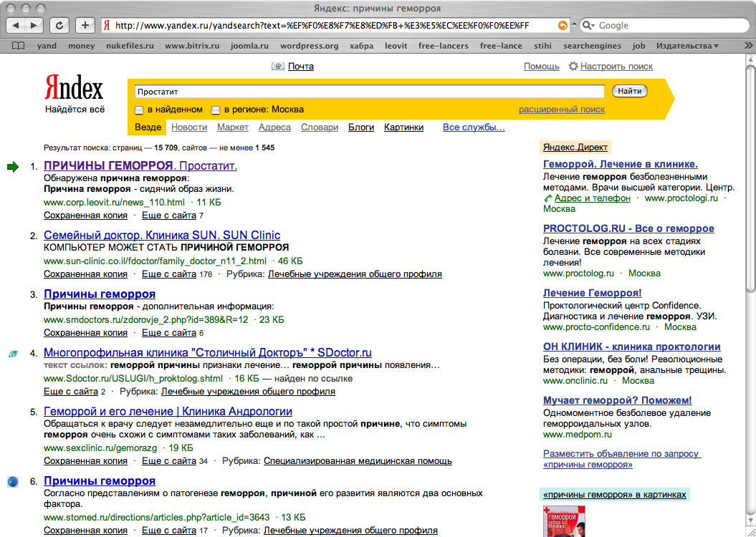Open result Семейный доктор. Клиника SUN
Screen dimensions: 756x537
tap(162, 235)
